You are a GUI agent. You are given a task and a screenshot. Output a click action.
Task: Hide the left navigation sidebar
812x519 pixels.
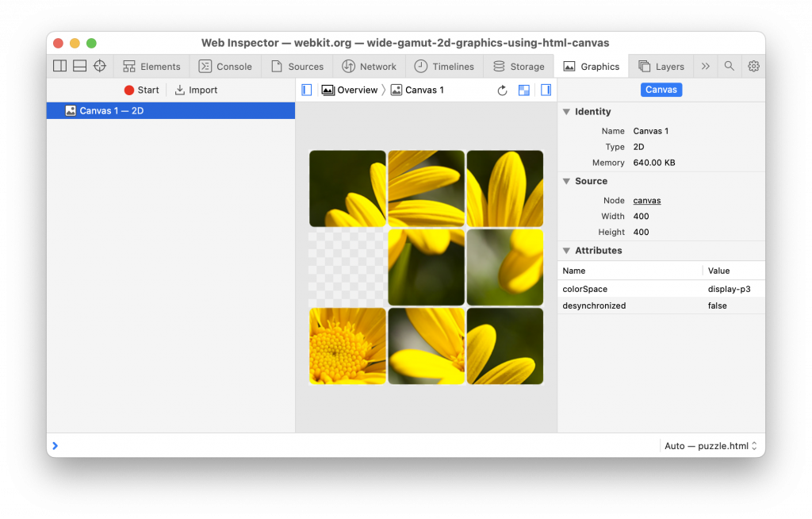[x=307, y=90]
